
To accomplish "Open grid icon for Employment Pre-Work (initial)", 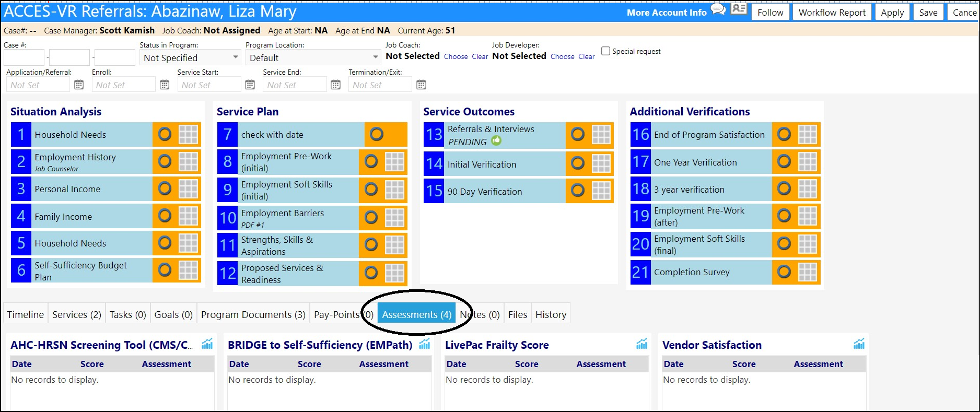I will point(394,162).
